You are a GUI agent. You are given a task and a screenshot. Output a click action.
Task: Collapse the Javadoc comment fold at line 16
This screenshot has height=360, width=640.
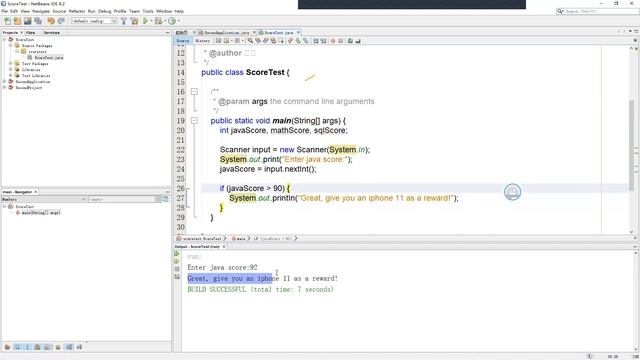point(194,91)
